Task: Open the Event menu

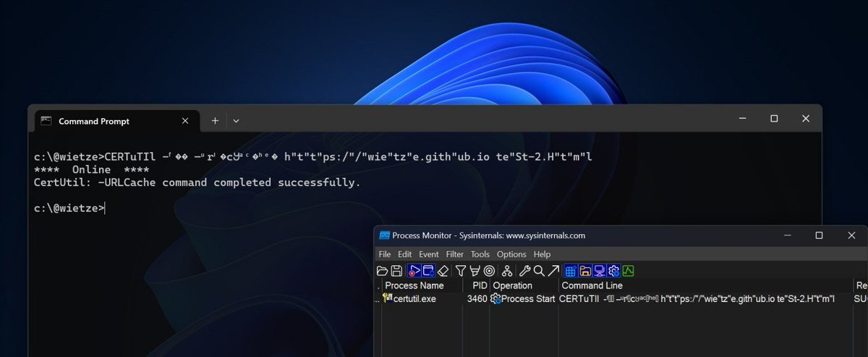Action: 429,254
